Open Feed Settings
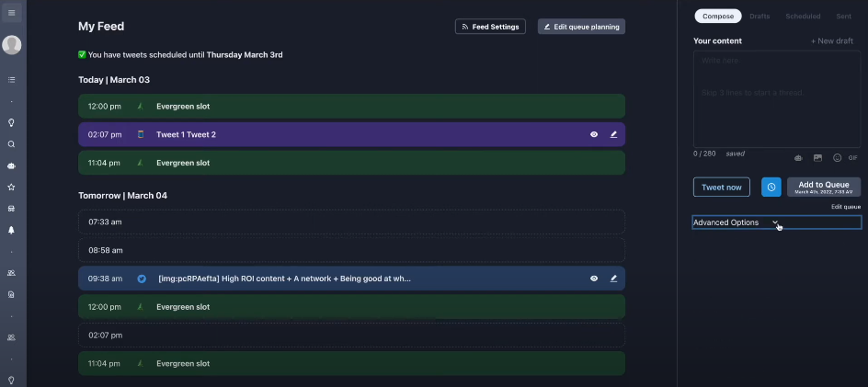 pos(490,27)
